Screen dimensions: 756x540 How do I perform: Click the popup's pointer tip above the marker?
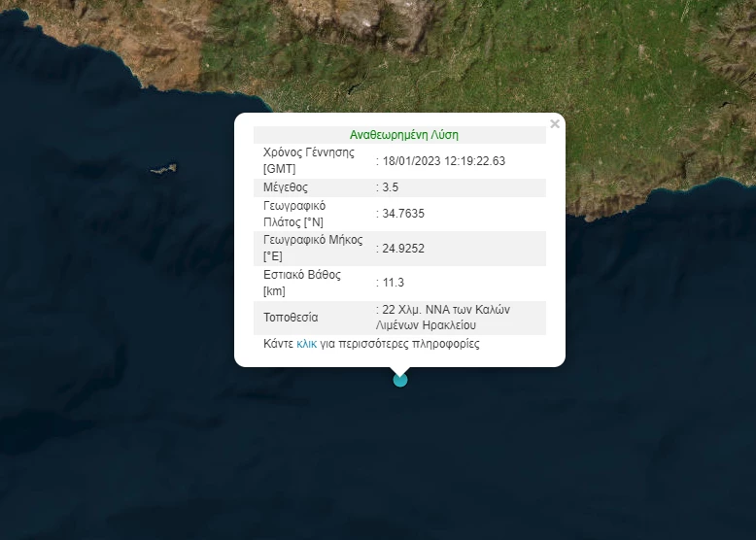399,369
